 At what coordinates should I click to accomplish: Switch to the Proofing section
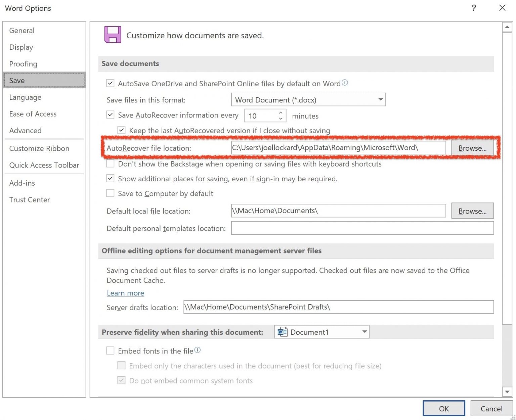(23, 64)
